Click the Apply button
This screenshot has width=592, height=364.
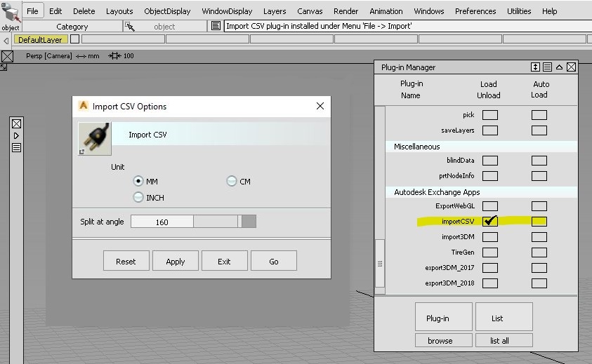[x=176, y=261]
